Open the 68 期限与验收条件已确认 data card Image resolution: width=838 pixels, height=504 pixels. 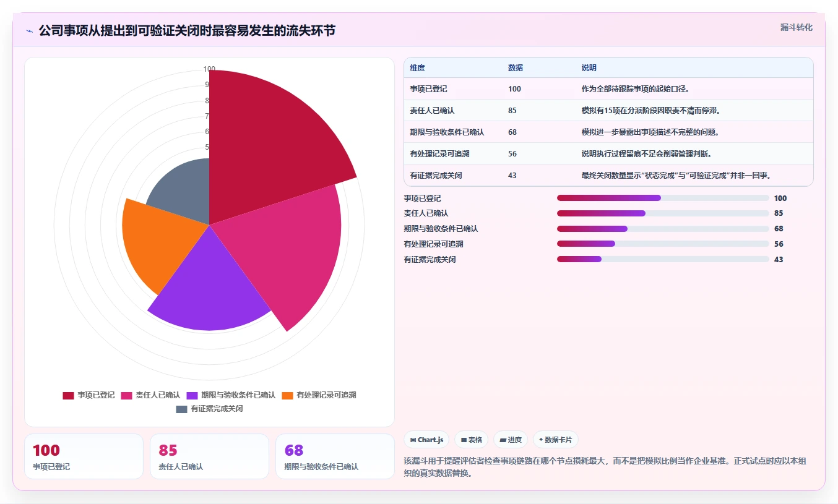coord(335,456)
